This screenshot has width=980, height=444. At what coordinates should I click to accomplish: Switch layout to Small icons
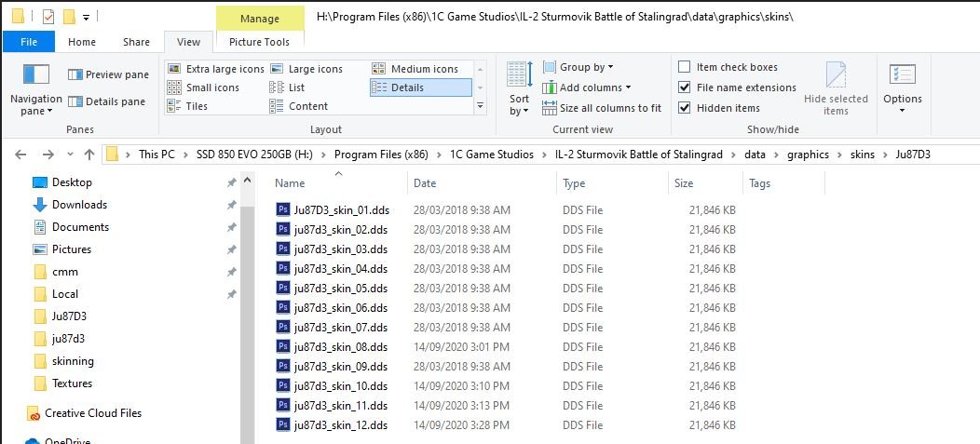(204, 87)
